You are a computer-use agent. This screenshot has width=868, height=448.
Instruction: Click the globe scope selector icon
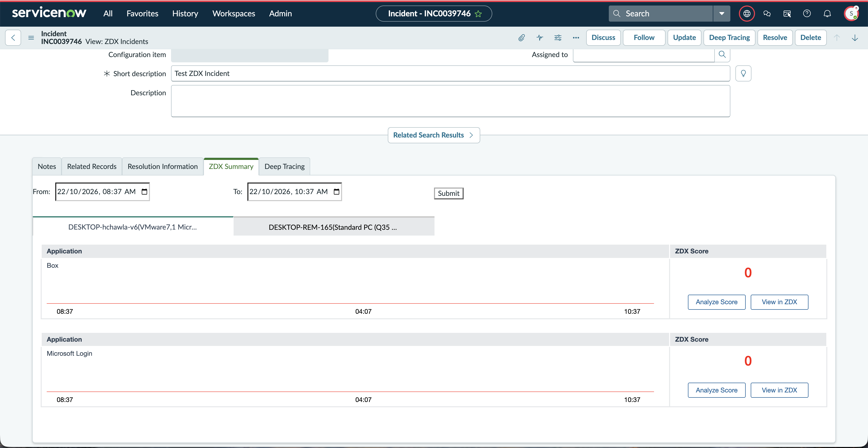coord(747,14)
